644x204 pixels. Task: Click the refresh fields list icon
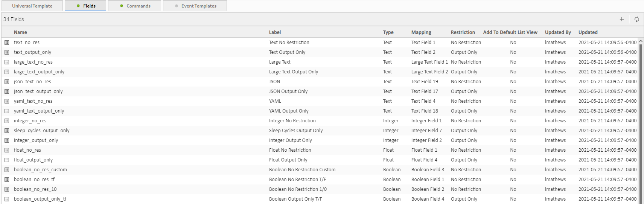(x=636, y=19)
